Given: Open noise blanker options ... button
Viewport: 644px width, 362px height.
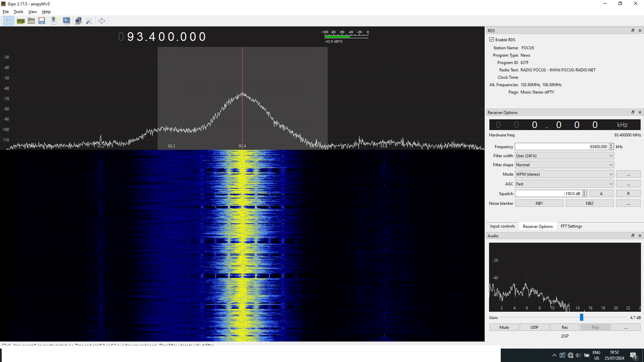Looking at the screenshot, I should click(x=628, y=203).
